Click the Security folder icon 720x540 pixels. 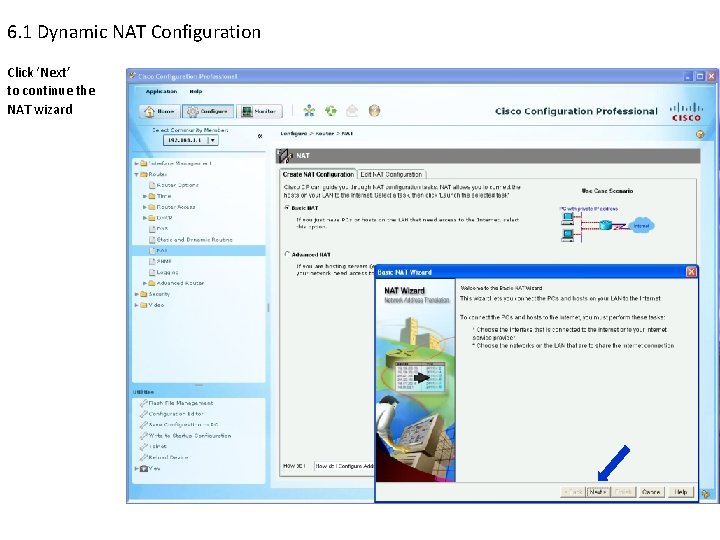[x=144, y=294]
